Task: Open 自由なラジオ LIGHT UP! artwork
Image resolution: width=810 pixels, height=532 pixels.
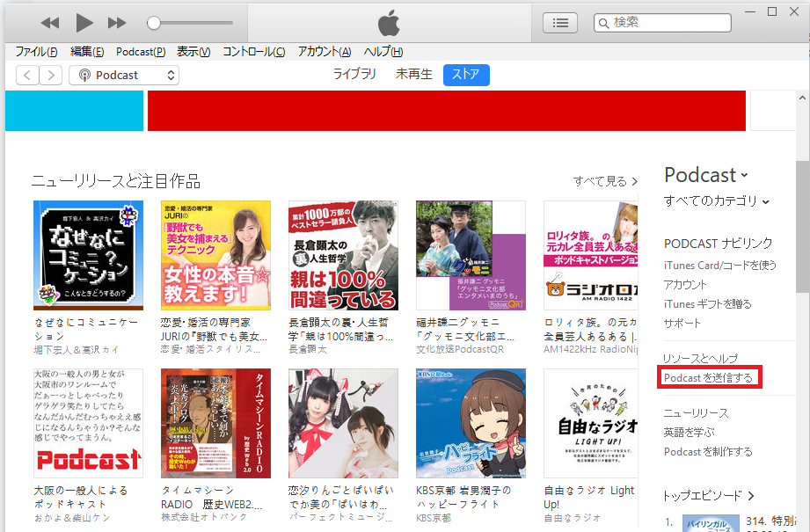Action: [591, 424]
